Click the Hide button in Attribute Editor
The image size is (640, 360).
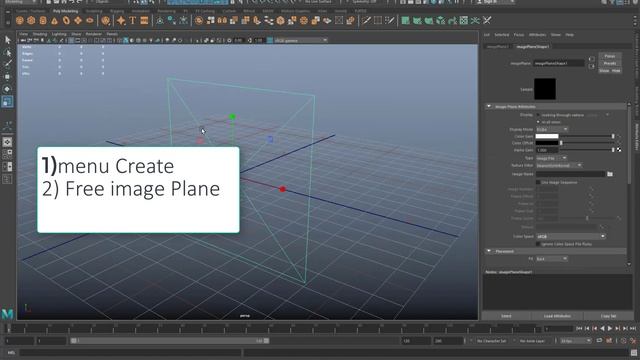pyautogui.click(x=616, y=71)
